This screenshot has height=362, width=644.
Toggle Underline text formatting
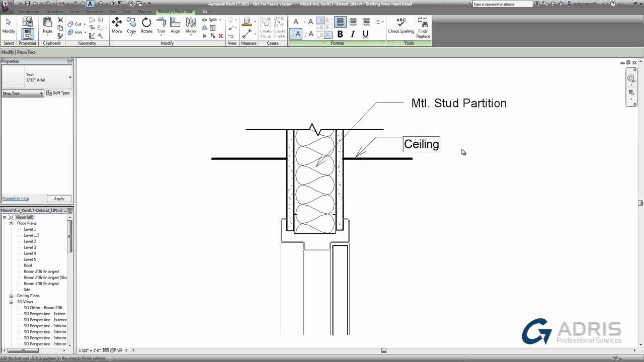[365, 34]
